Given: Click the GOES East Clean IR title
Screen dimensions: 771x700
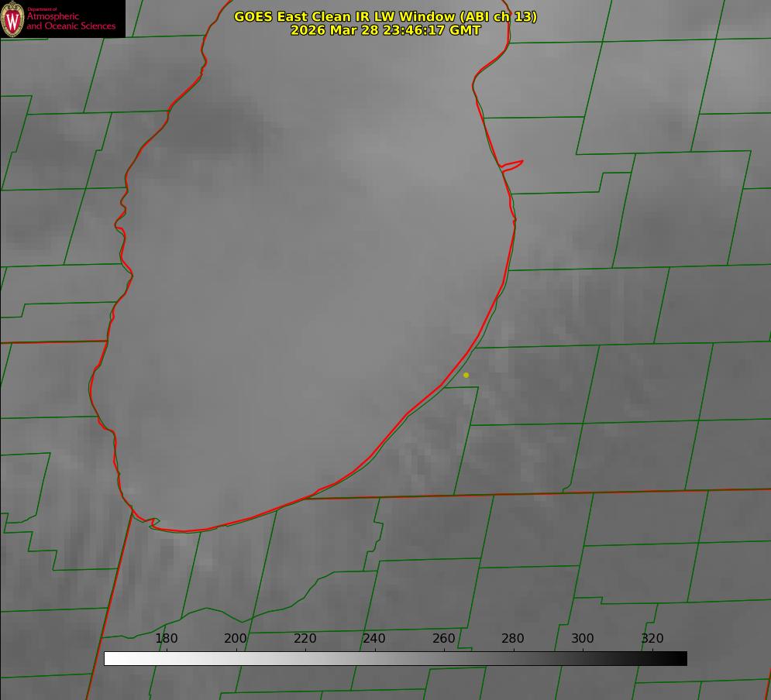Looking at the screenshot, I should (386, 16).
